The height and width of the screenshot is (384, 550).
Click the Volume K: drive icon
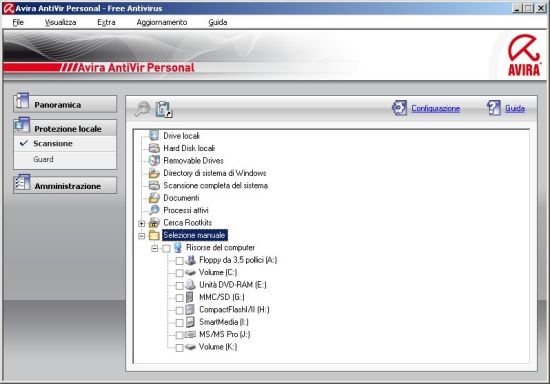190,347
